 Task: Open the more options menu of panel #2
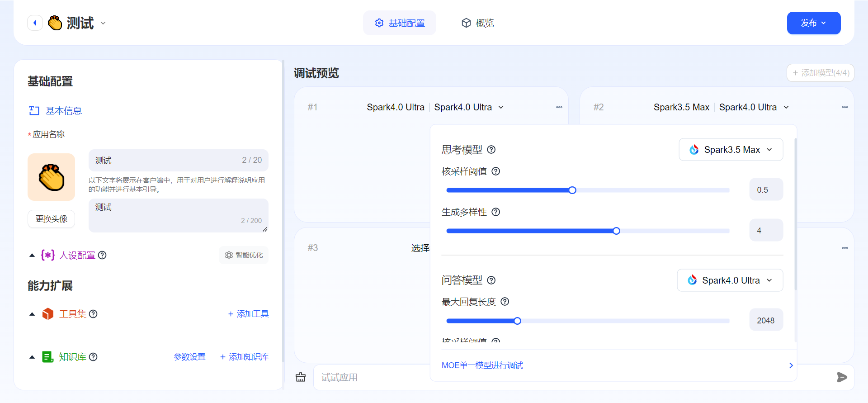point(845,107)
